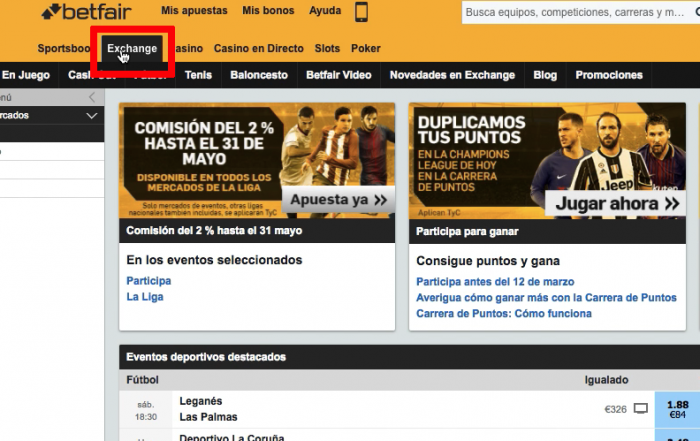Go to the Baloncesto section

coord(259,75)
